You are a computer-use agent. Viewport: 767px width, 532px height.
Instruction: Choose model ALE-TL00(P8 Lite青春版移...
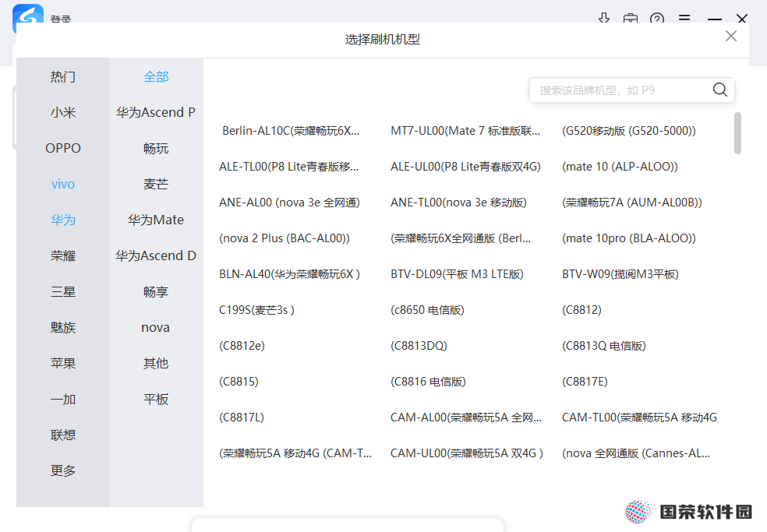[x=288, y=167]
